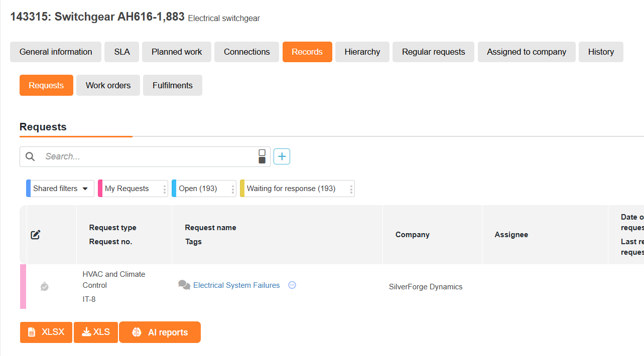This screenshot has width=644, height=356.
Task: Toggle the empty square in the search box
Action: pyautogui.click(x=262, y=152)
